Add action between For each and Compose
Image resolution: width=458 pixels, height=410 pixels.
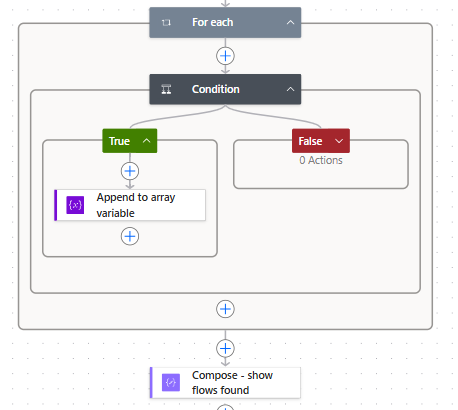[x=225, y=348]
